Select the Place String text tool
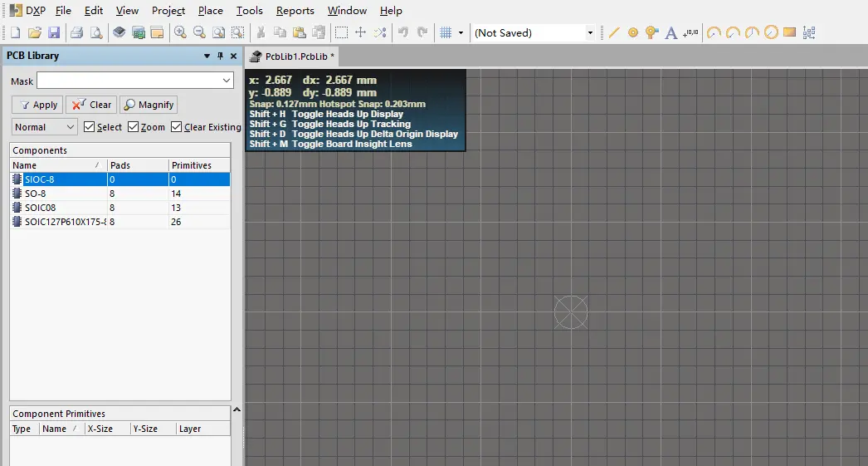 [x=672, y=33]
